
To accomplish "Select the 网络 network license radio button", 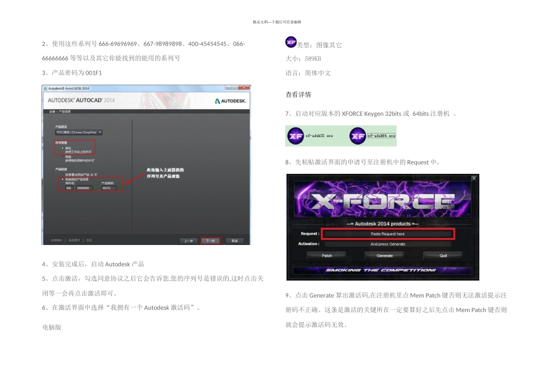I will (63, 156).
